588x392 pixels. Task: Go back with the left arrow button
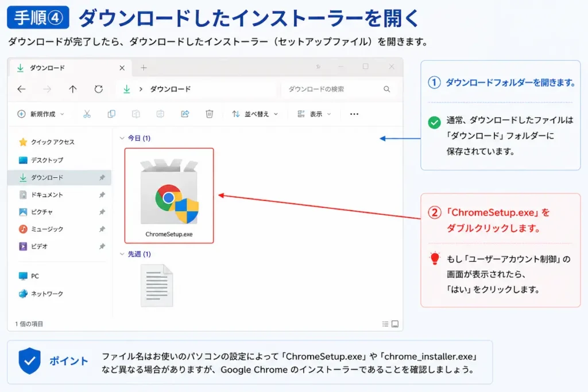pos(21,89)
